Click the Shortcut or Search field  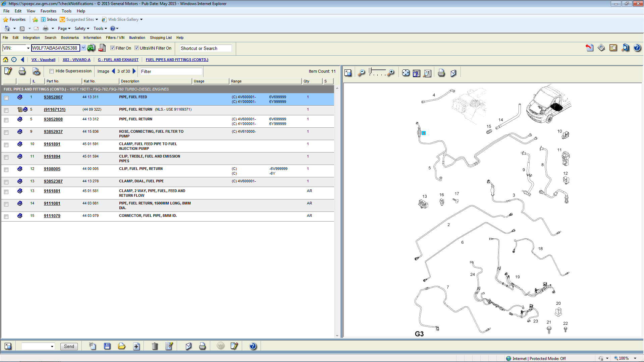point(206,48)
